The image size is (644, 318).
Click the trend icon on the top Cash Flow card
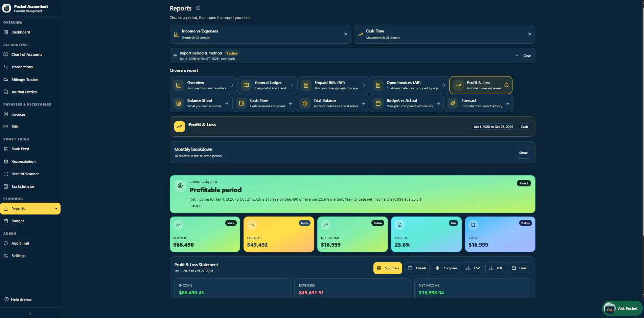tap(361, 35)
